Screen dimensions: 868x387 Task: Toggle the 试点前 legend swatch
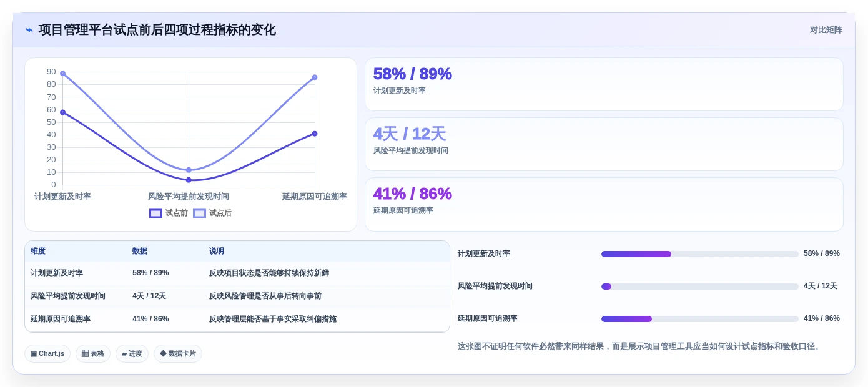point(155,213)
